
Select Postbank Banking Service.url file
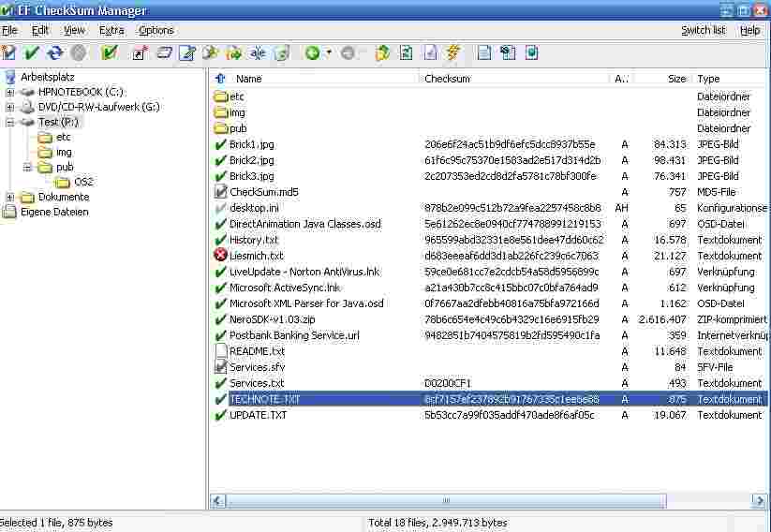coord(294,335)
